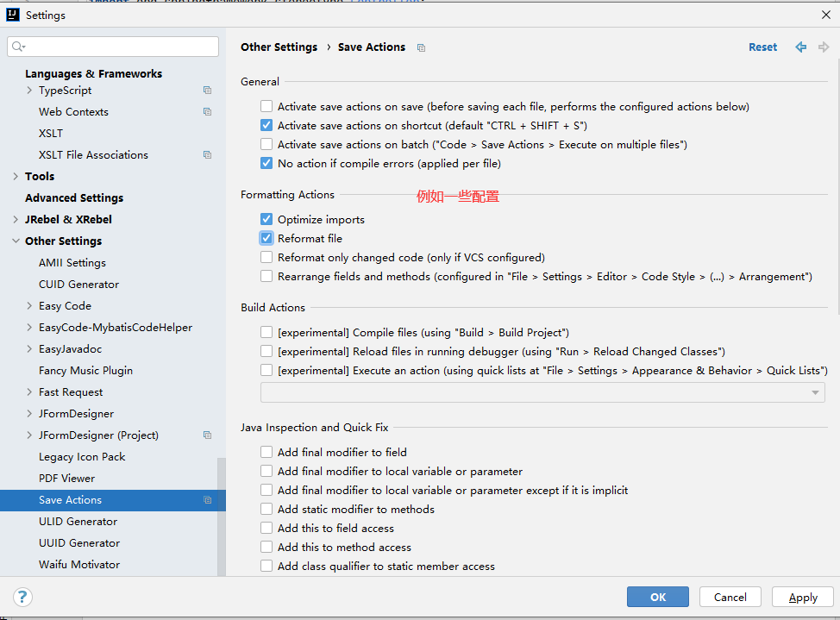This screenshot has height=620, width=840.
Task: Check Add class qualifier to static member access
Action: (x=266, y=566)
